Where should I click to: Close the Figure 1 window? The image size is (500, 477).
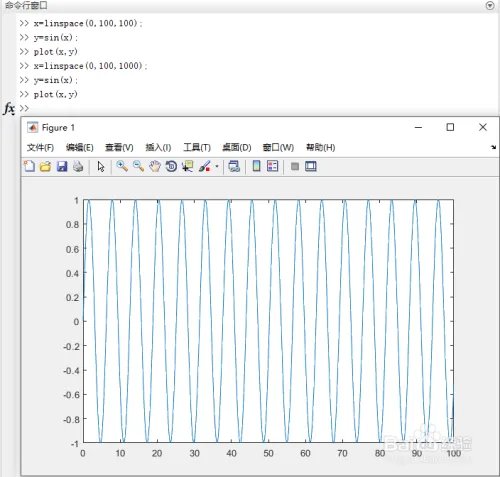(483, 127)
